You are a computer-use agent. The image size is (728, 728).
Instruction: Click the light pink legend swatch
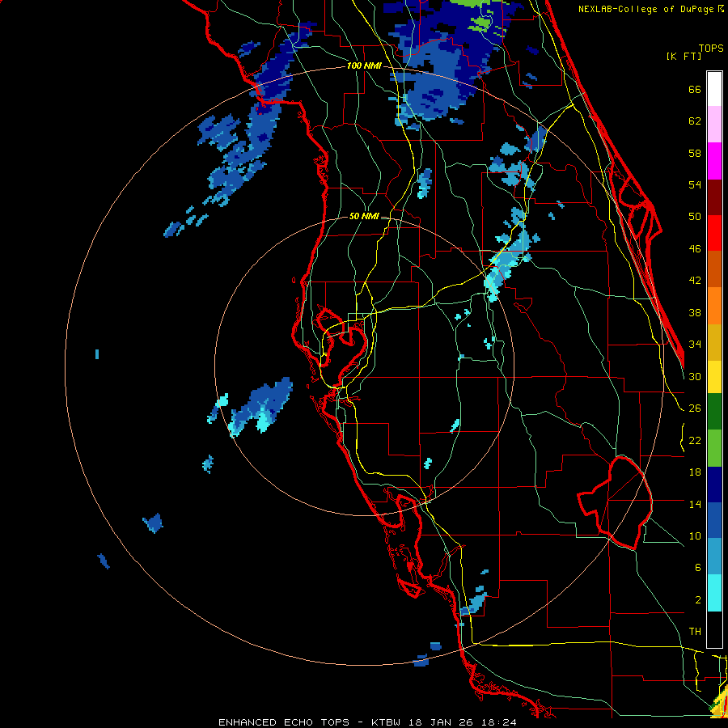714,125
